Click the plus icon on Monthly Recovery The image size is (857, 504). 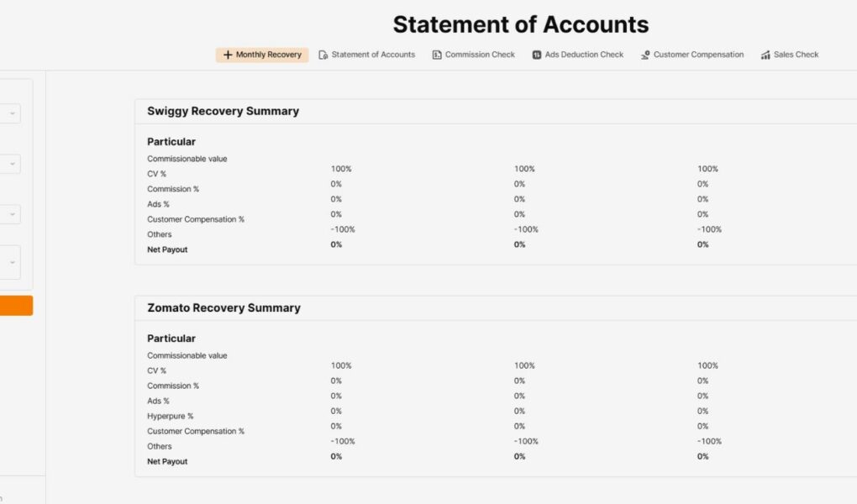(228, 55)
